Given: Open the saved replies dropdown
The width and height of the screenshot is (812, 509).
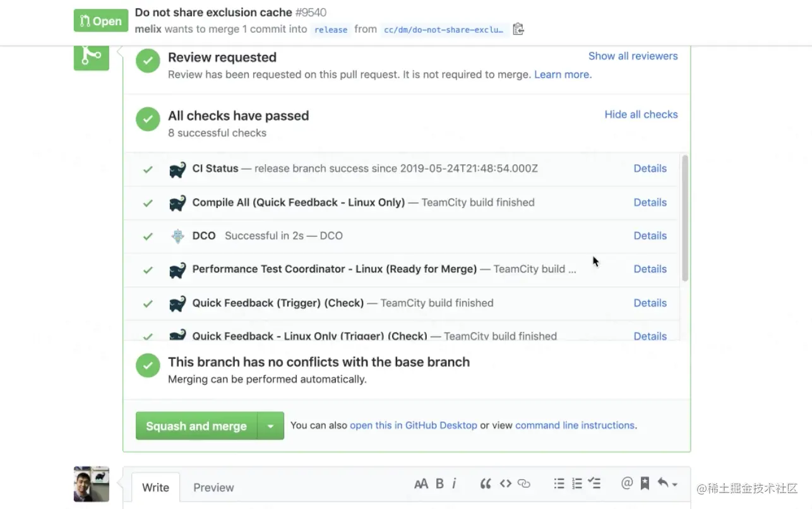Looking at the screenshot, I should pyautogui.click(x=667, y=484).
